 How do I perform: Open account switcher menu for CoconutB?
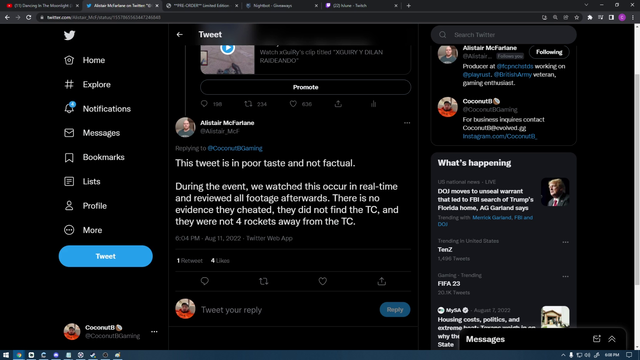click(x=154, y=331)
